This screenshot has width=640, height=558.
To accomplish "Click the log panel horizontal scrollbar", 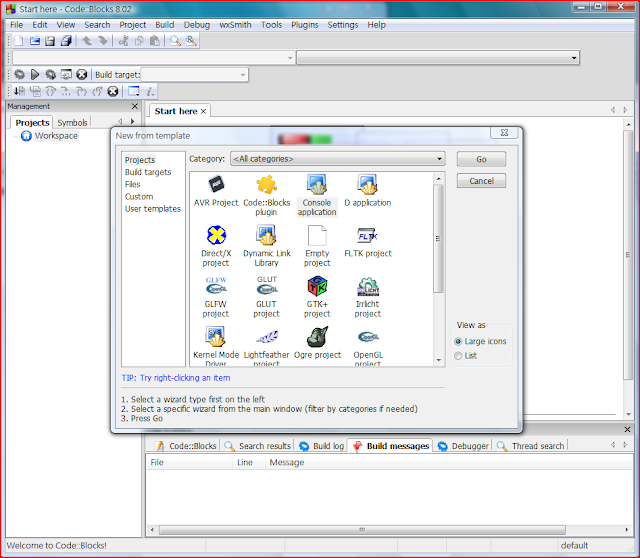I will point(362,530).
